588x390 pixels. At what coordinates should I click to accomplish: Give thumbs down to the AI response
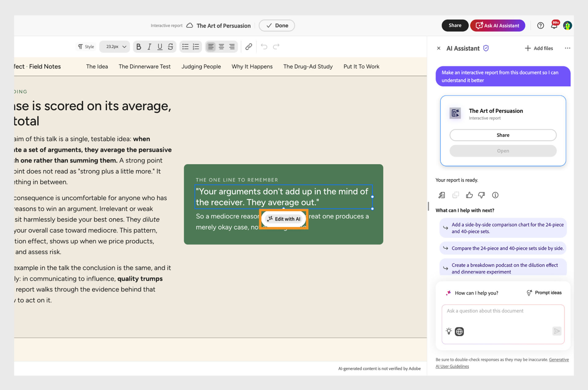481,195
